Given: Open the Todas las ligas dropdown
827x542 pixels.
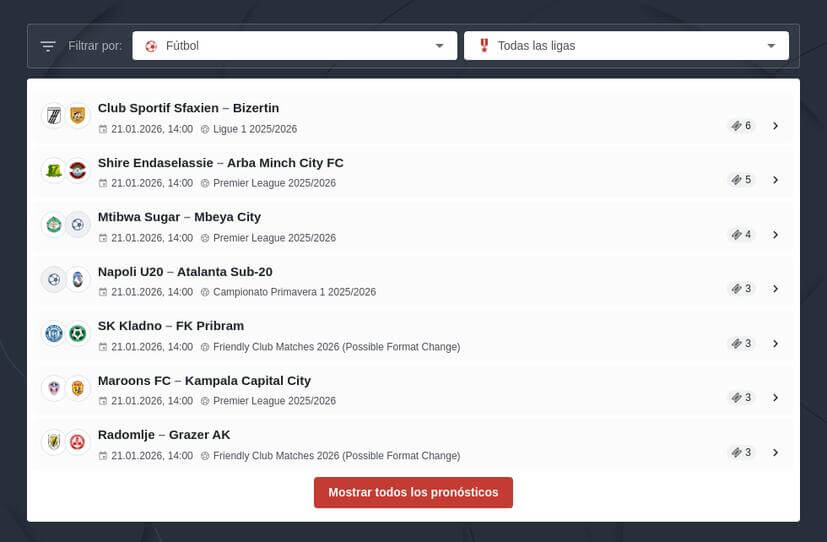Looking at the screenshot, I should (x=626, y=46).
